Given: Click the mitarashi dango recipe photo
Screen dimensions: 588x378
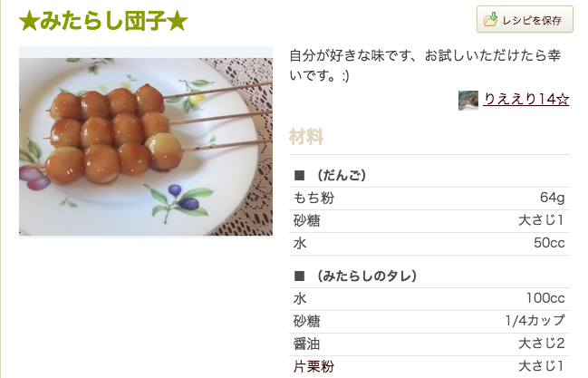Looking at the screenshot, I should point(146,147).
